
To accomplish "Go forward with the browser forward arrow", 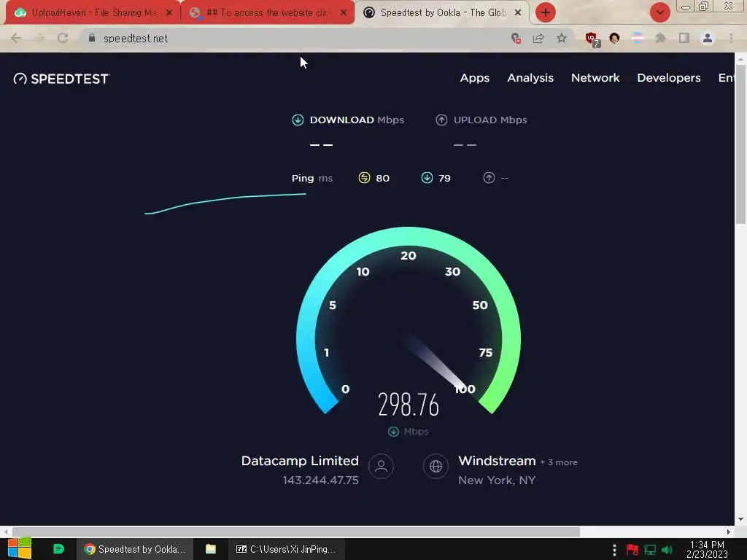I will coord(39,38).
